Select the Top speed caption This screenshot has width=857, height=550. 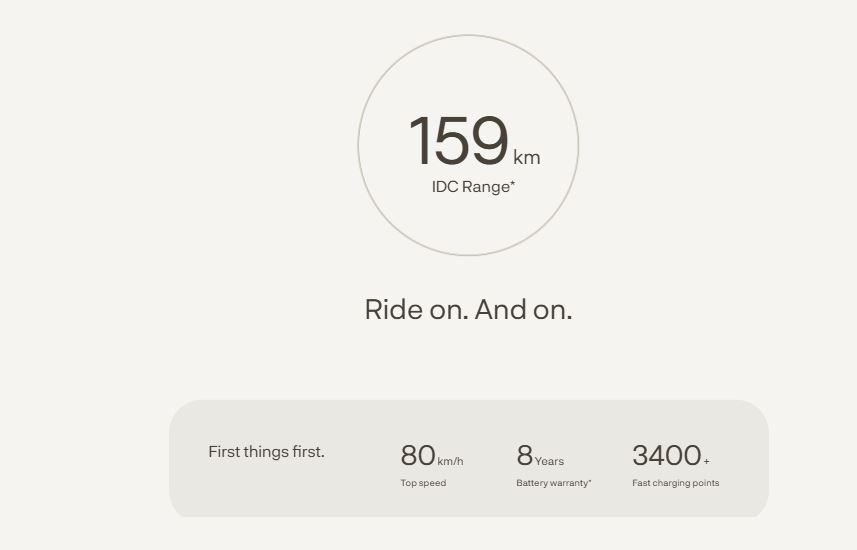[x=423, y=483]
